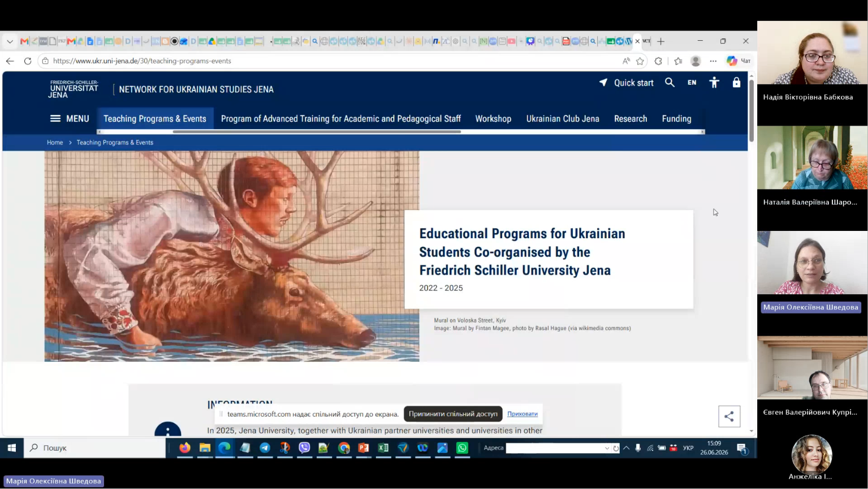Stop screen sharing with Припинити спільний доступ
Viewport: 868px width, 489px height.
[453, 414]
